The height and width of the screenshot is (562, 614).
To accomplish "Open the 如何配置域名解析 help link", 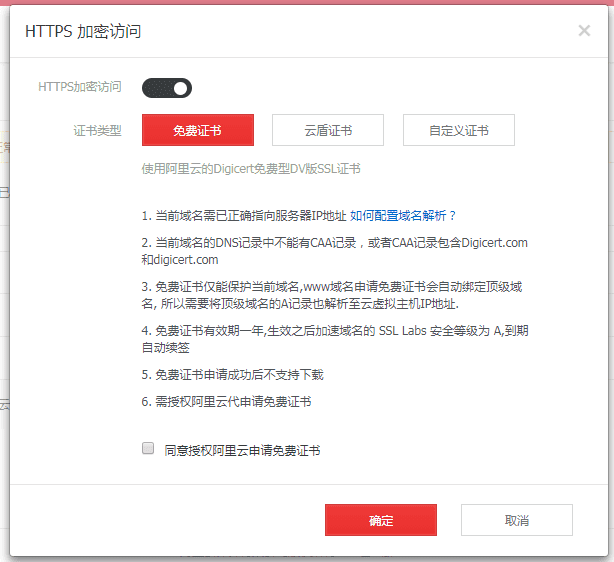I will 403,215.
